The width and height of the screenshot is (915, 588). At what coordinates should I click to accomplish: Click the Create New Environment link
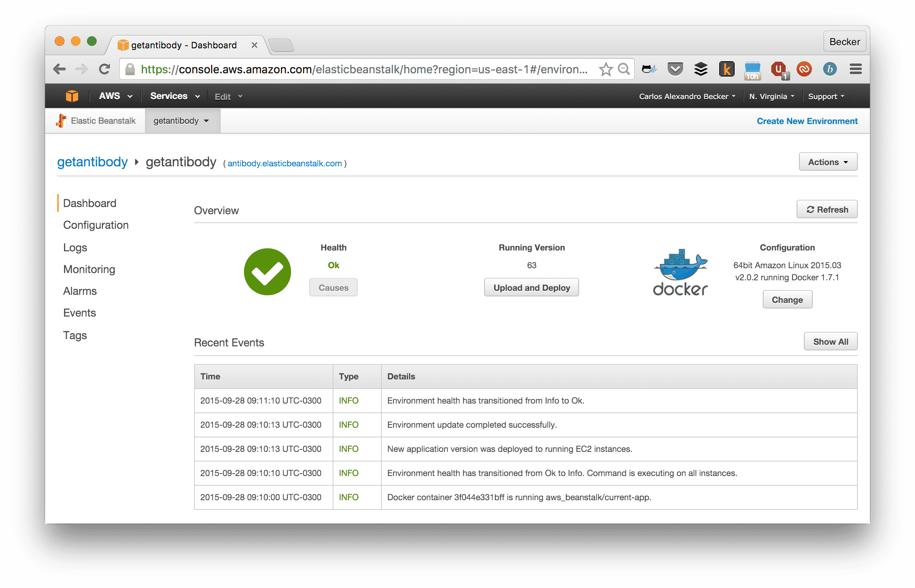coord(807,121)
